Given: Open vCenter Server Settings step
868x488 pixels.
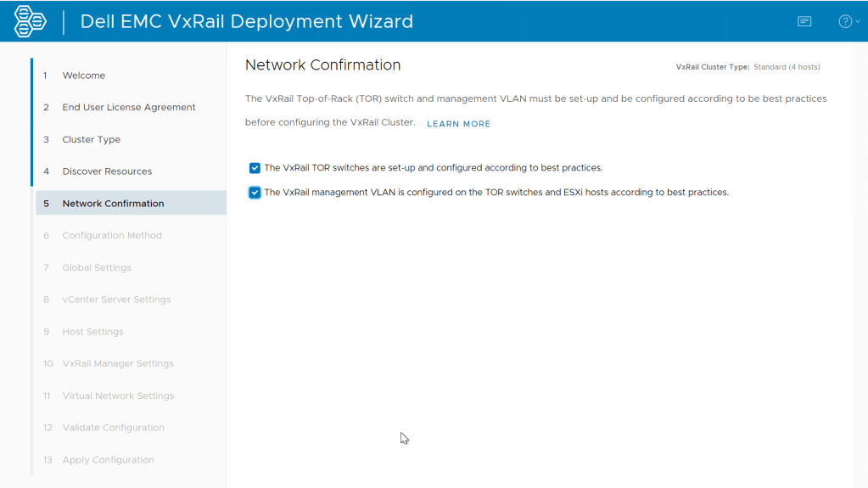Looking at the screenshot, I should click(116, 300).
